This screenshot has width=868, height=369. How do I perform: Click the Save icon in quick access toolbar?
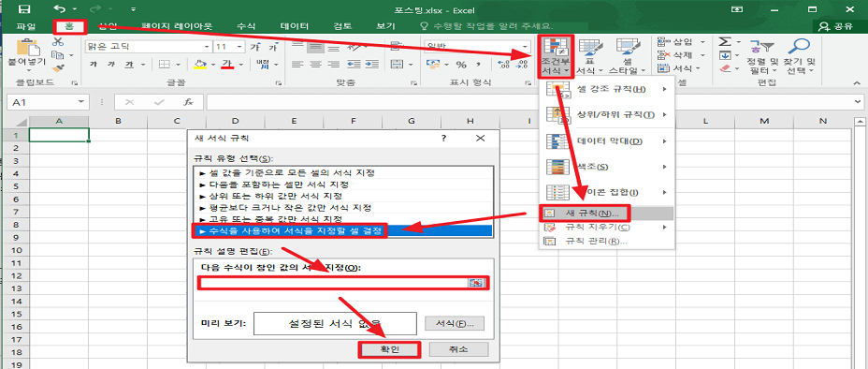pos(25,8)
